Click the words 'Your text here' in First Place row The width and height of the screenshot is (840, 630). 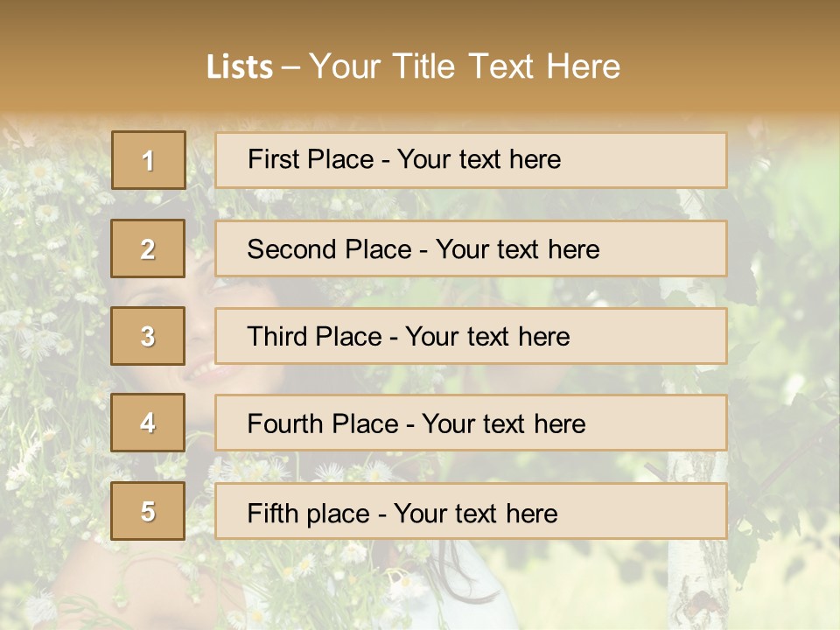tap(479, 159)
